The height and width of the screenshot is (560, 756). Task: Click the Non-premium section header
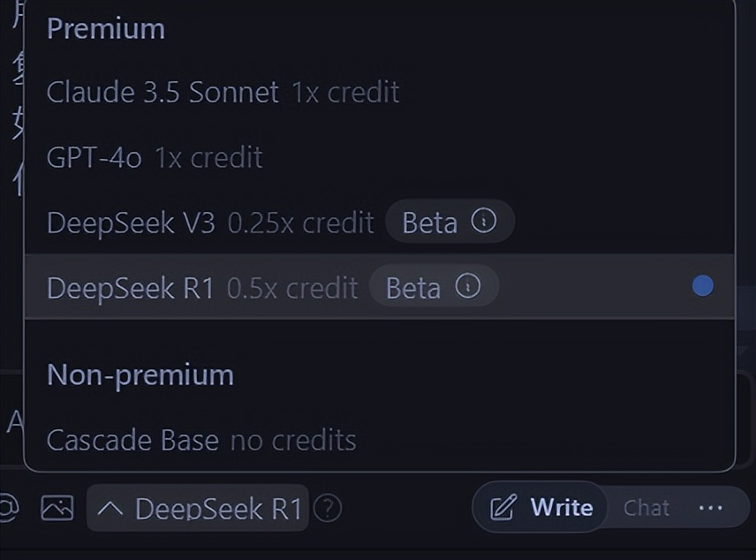(x=140, y=375)
